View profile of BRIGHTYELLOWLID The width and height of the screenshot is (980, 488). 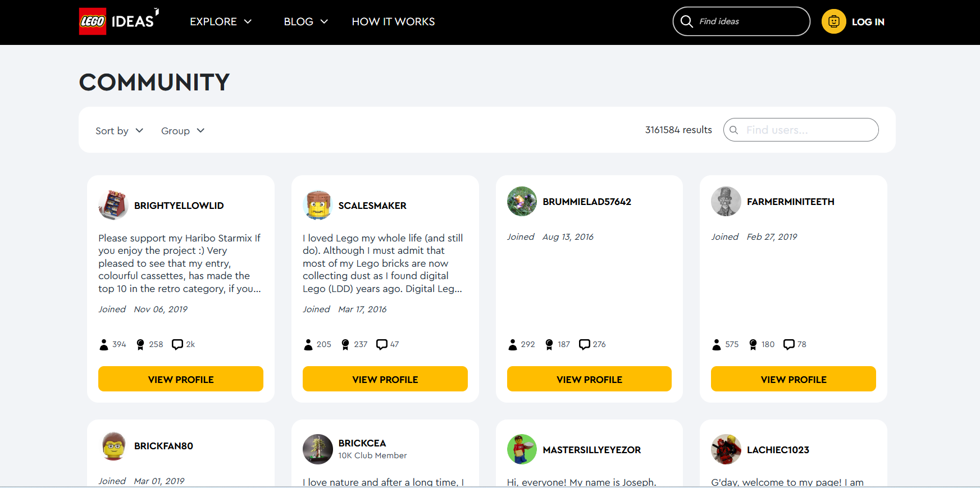[181, 379]
